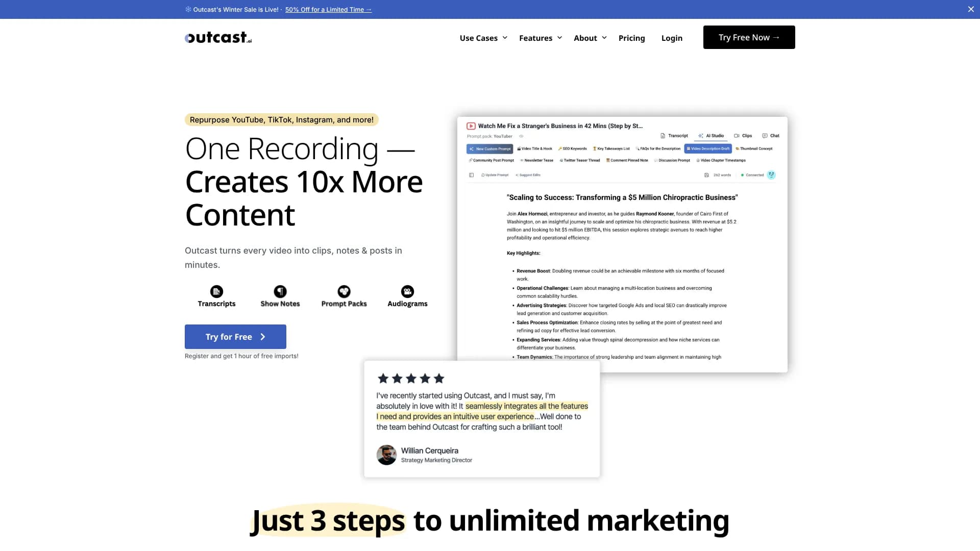Select the Video Description Draft prompt
Viewport: 980px width, 551px height.
[708, 149]
